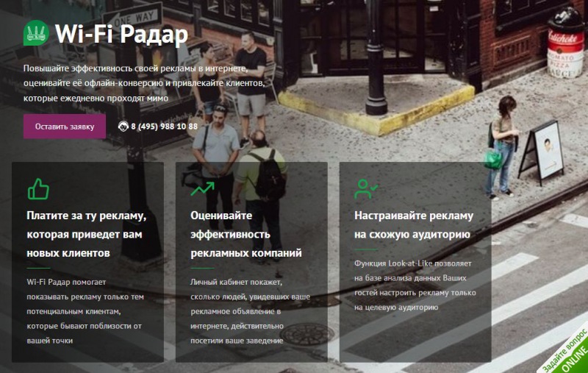Screen dimensions: 588x373
Task: Open the Задайте вопрос ONLINE corner ribbon
Action: pyautogui.click(x=567, y=352)
